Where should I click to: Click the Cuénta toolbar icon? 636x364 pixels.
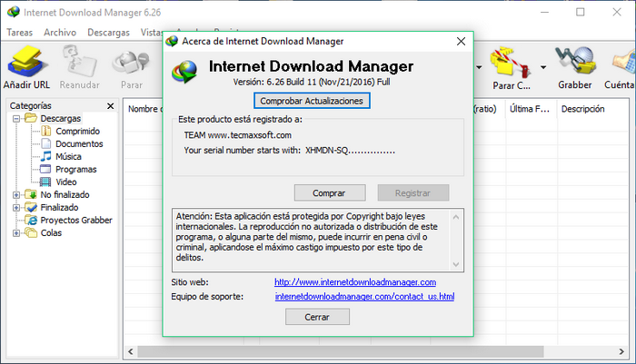click(x=624, y=63)
